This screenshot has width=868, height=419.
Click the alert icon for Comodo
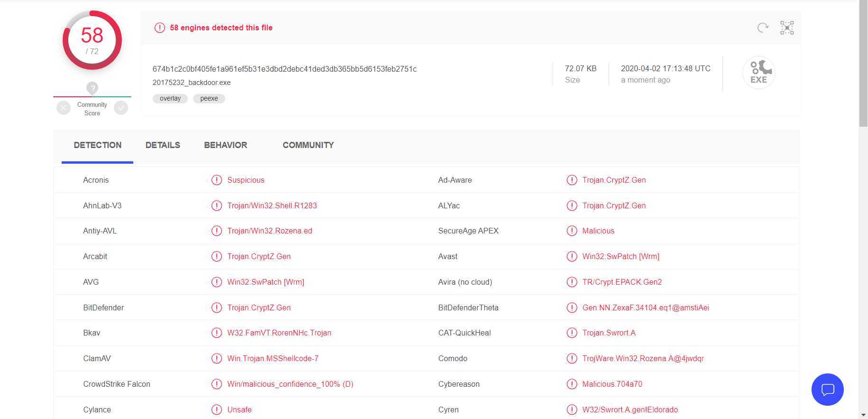[572, 358]
